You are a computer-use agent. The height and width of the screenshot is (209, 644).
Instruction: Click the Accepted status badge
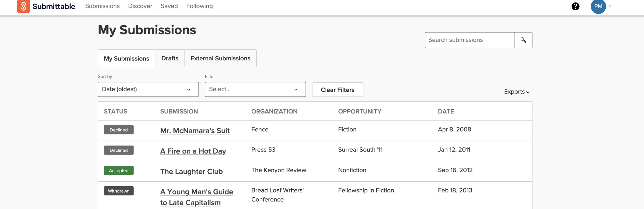click(119, 171)
